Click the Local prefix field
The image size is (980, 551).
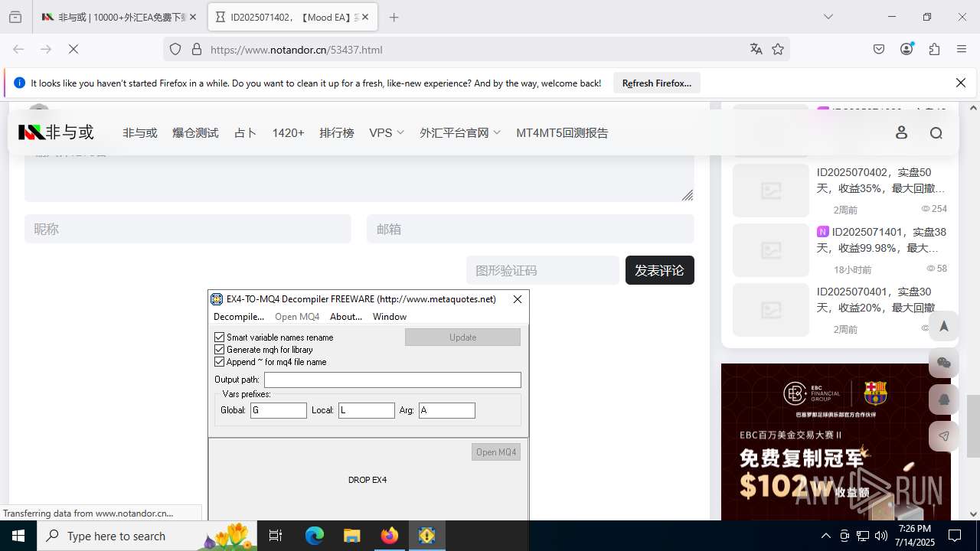367,410
